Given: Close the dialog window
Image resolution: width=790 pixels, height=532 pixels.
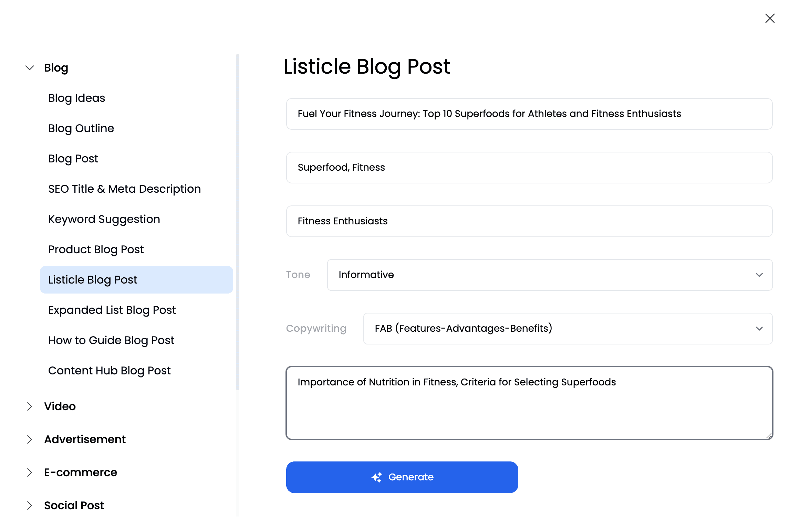Looking at the screenshot, I should (x=770, y=18).
